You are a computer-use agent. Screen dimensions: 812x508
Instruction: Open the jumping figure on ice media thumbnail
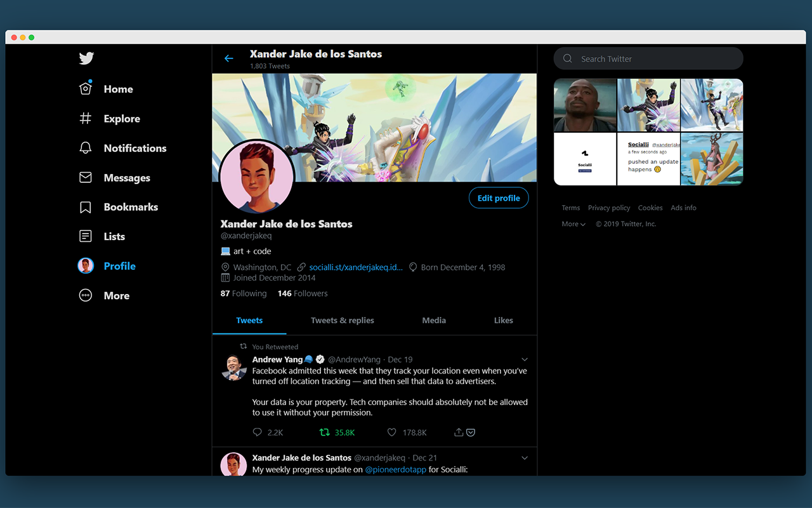click(x=712, y=105)
